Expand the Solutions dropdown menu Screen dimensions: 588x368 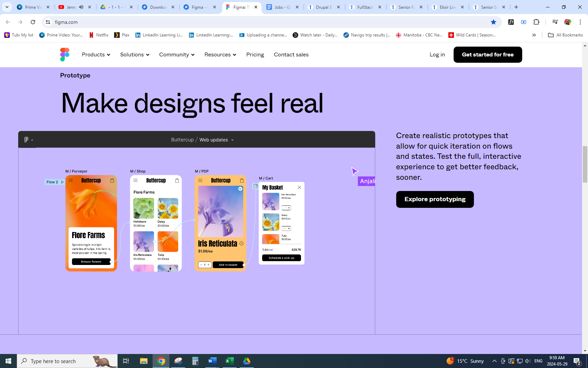point(134,55)
